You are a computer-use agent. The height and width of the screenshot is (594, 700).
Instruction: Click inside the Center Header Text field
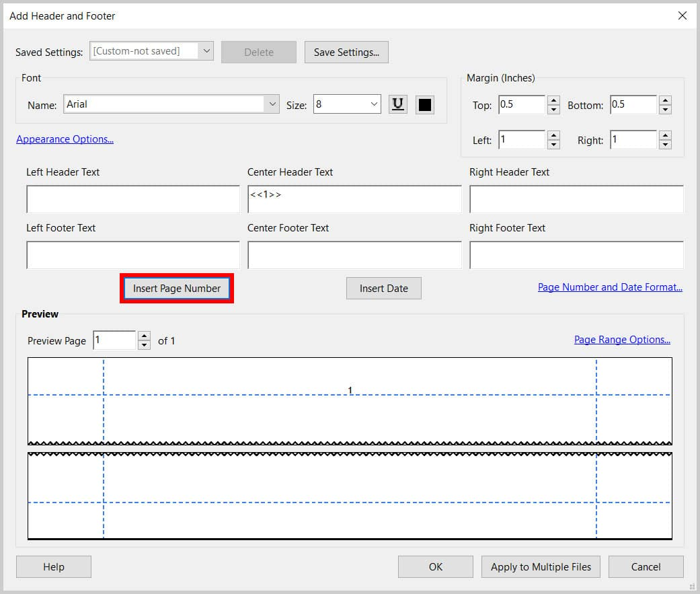point(354,199)
